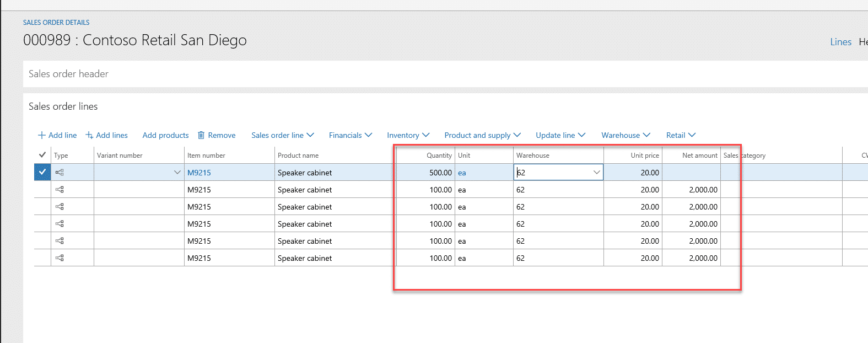Click the Item number column header

click(206, 156)
